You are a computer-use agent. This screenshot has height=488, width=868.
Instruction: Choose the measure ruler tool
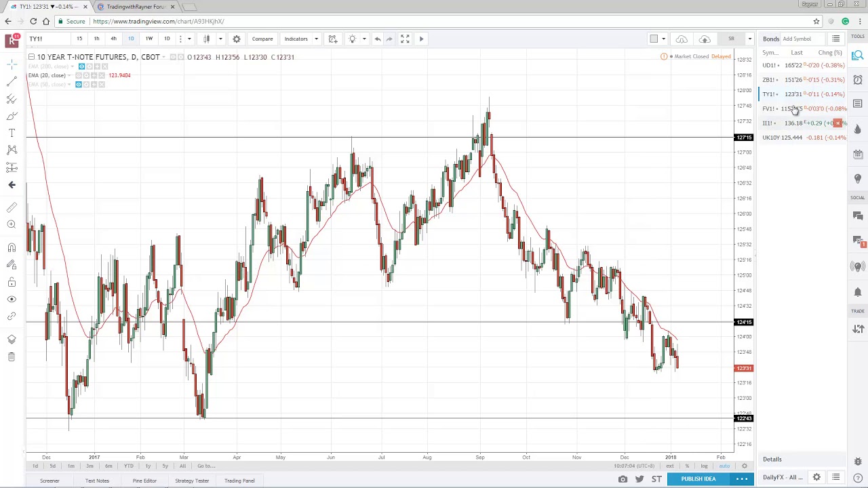12,207
